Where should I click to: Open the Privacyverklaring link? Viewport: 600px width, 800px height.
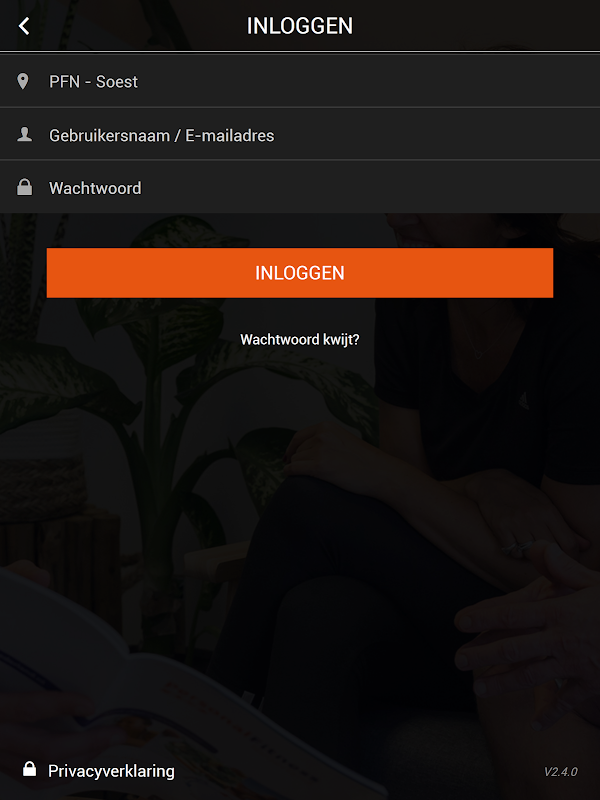tap(111, 771)
